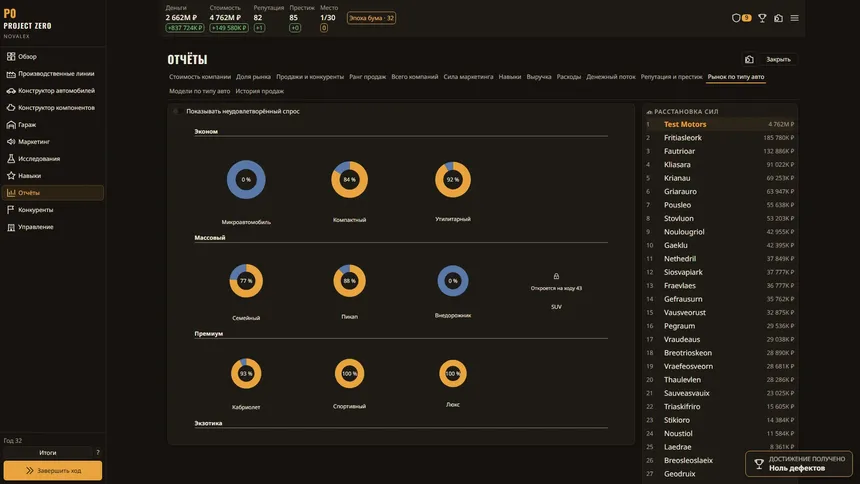
Task: Open Репутация и престиж tab
Action: [x=671, y=77]
